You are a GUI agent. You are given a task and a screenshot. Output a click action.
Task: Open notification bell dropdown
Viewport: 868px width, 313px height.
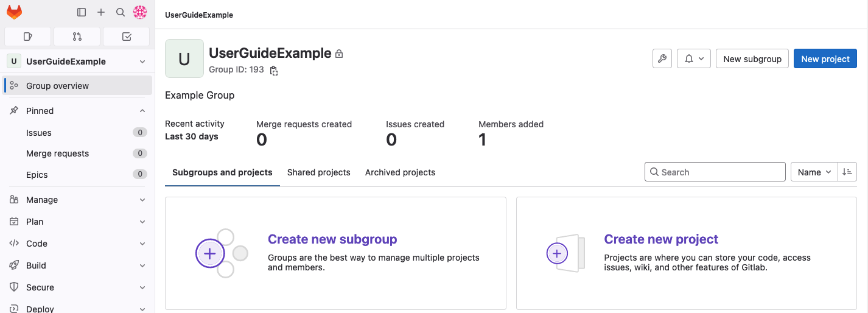(694, 59)
